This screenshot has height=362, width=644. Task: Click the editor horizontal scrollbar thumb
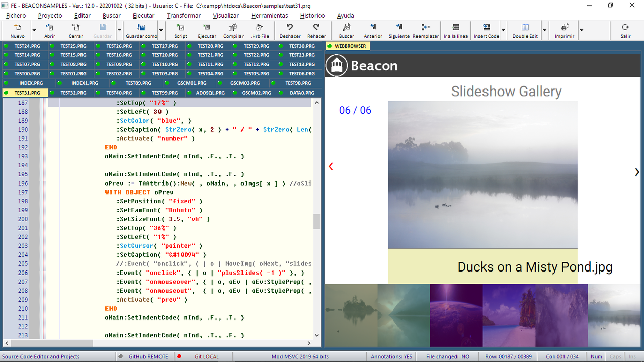pos(51,343)
